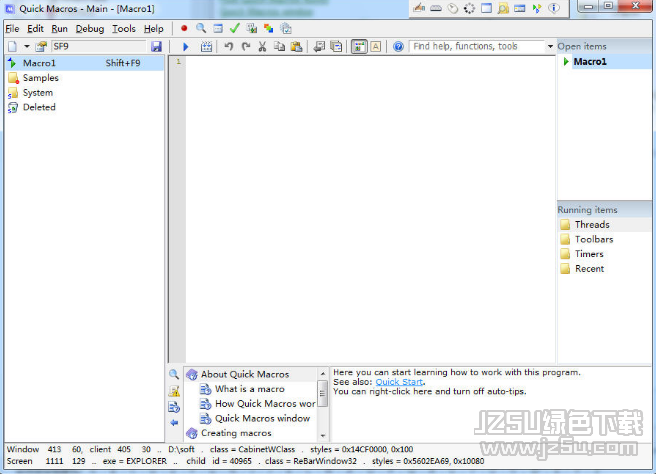Select the 'About Quick Macros' help section
Image resolution: width=656 pixels, height=474 pixels.
245,374
